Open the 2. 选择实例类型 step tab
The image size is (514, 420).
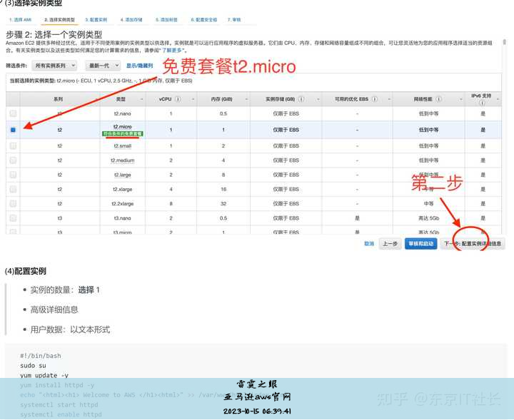pyautogui.click(x=60, y=20)
